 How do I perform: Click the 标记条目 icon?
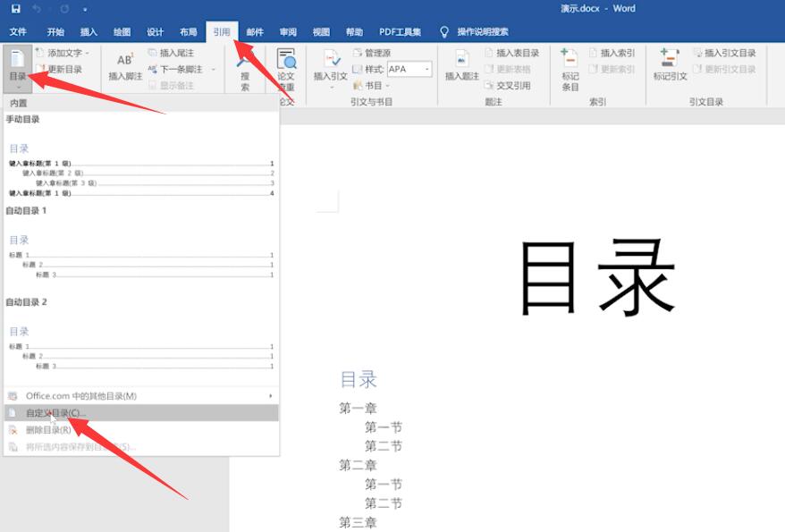coord(570,58)
